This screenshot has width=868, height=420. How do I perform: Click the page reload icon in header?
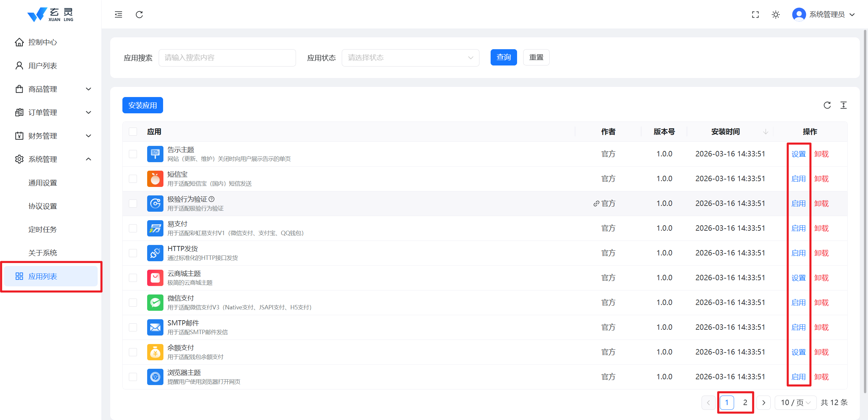(x=139, y=15)
